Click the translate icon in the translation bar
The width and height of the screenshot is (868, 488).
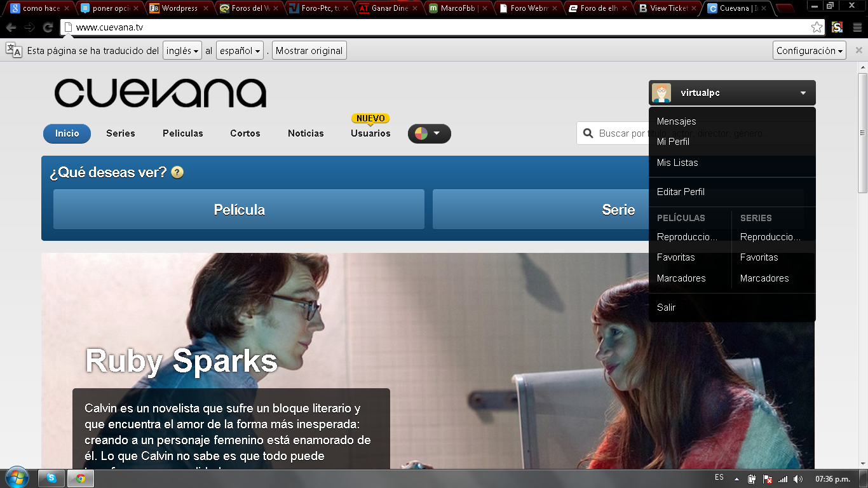(13, 50)
